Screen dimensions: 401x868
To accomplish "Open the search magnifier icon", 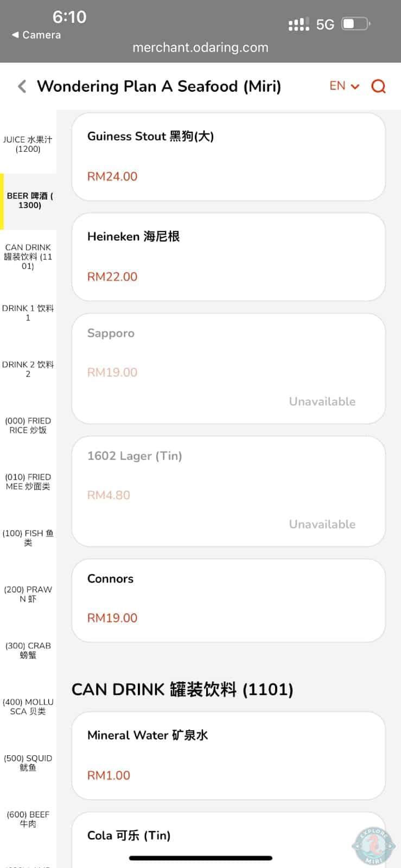I will coord(378,86).
